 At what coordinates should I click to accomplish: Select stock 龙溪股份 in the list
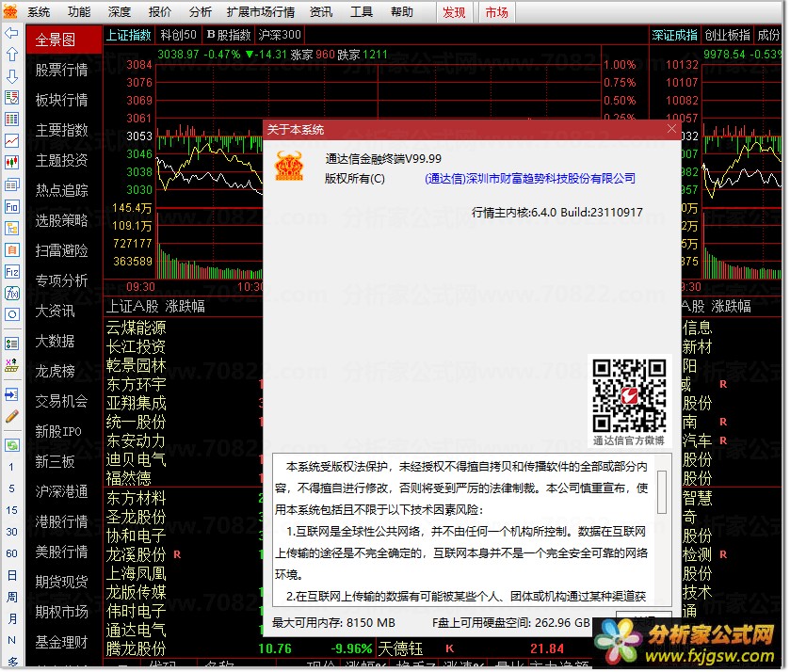[136, 554]
